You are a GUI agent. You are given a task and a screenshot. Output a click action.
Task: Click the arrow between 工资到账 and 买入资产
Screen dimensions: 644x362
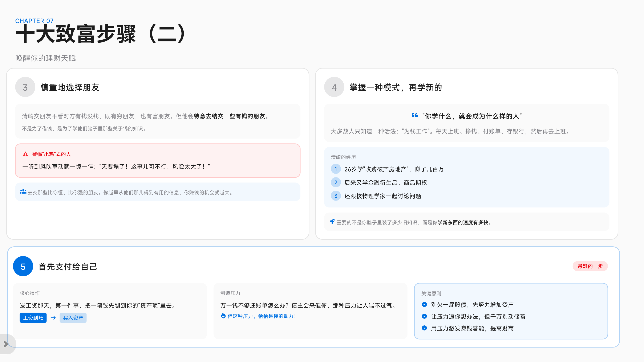coord(53,318)
